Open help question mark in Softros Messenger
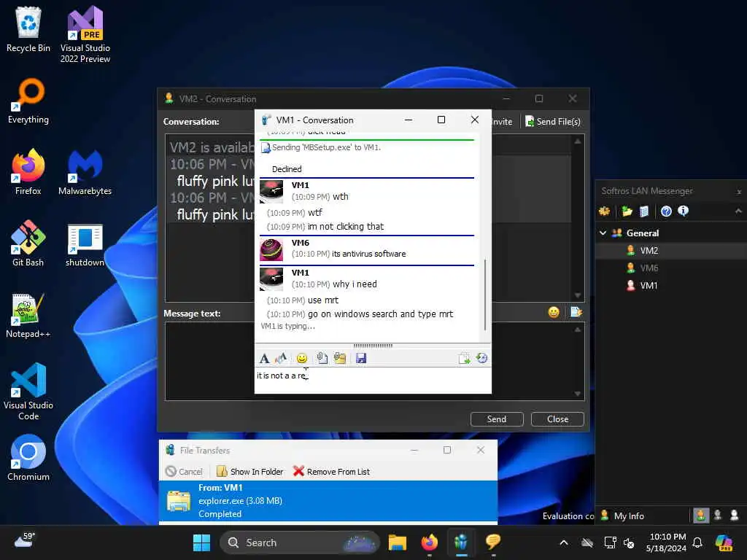The height and width of the screenshot is (560, 747). 666,211
